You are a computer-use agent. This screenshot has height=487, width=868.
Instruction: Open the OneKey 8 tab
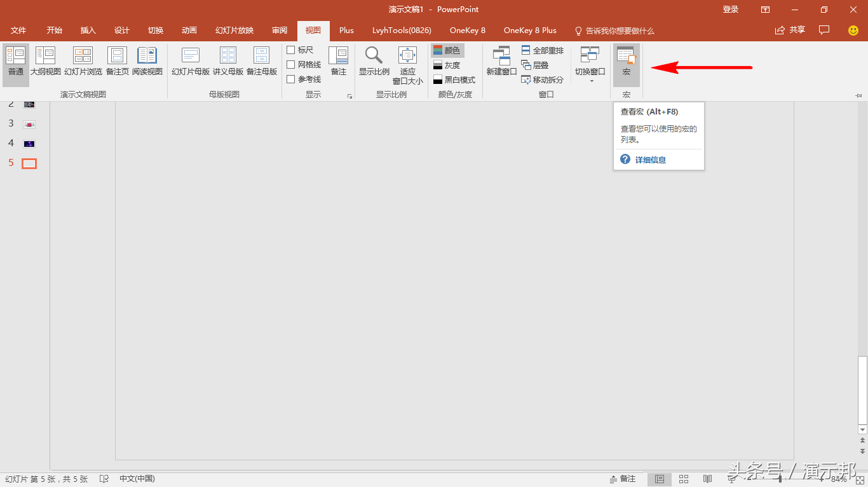(x=468, y=31)
